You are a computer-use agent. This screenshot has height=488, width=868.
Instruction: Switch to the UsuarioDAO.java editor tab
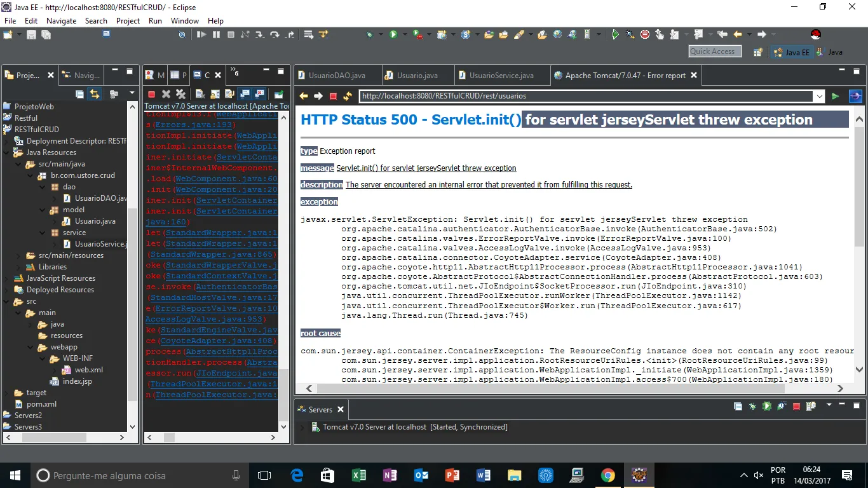coord(337,75)
